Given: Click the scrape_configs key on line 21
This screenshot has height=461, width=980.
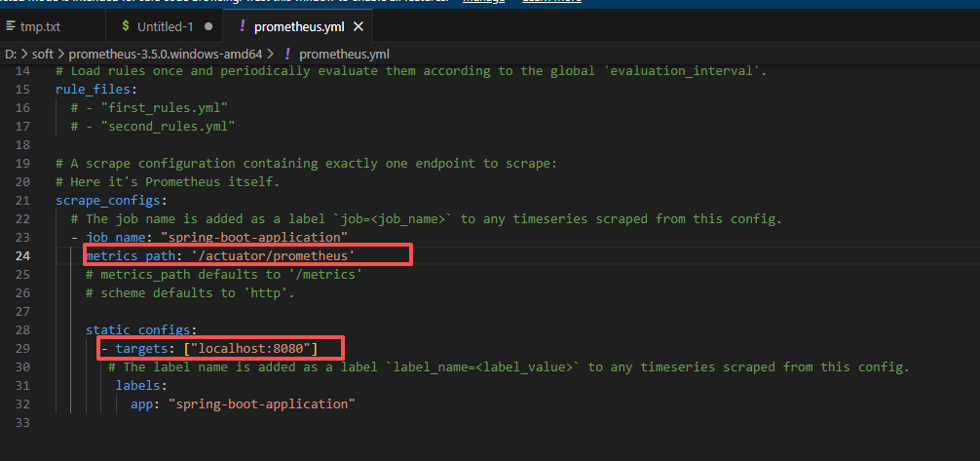Looking at the screenshot, I should (107, 201).
